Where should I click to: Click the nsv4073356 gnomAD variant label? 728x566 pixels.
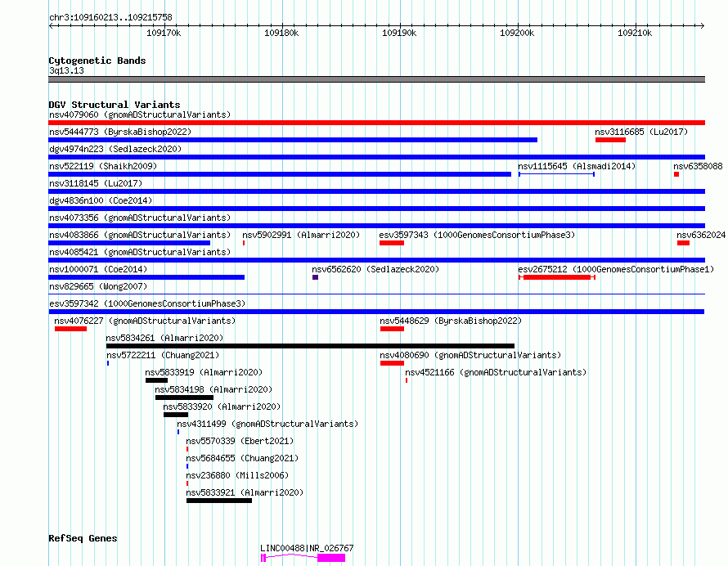point(140,218)
